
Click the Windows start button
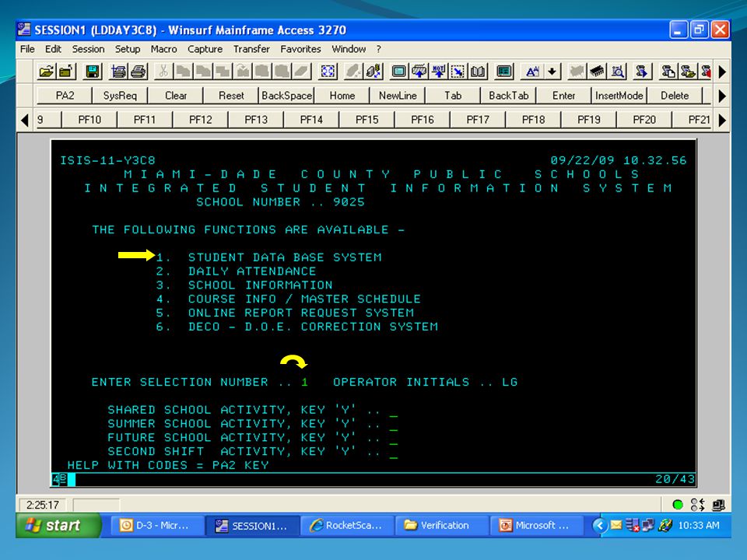tap(58, 525)
